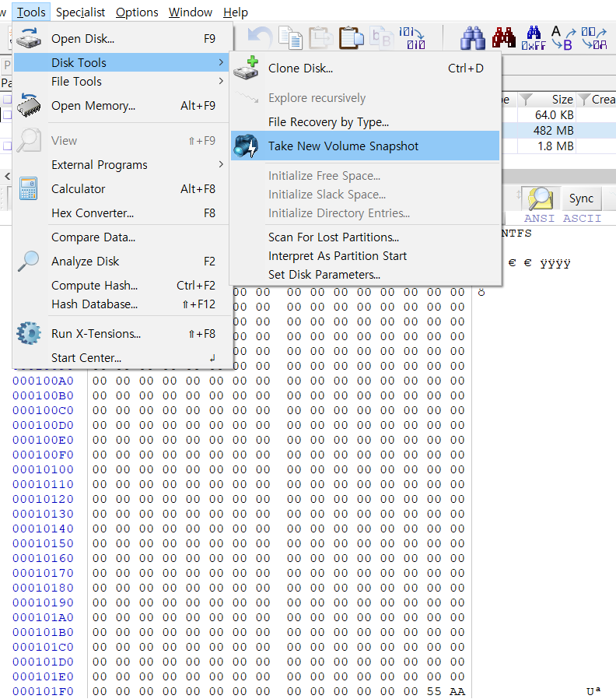This screenshot has width=616, height=699.
Task: Select Compute Hash... entry
Action: point(121,286)
